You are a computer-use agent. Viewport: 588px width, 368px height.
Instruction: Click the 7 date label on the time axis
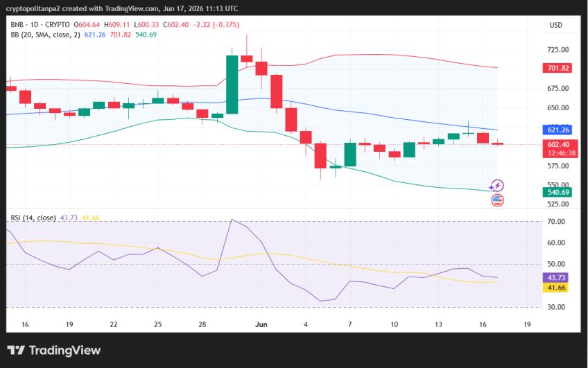[350, 324]
